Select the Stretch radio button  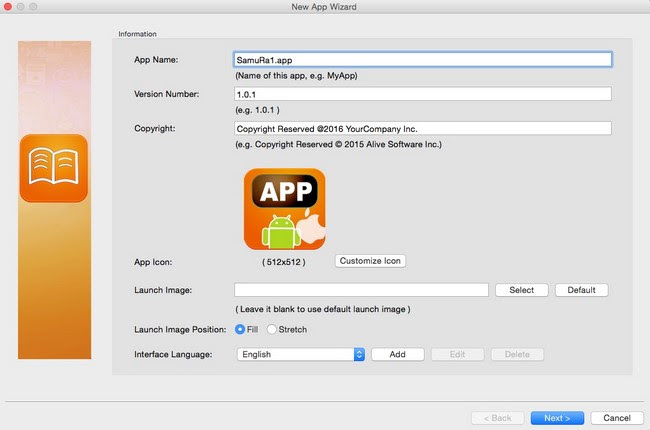[x=272, y=329]
